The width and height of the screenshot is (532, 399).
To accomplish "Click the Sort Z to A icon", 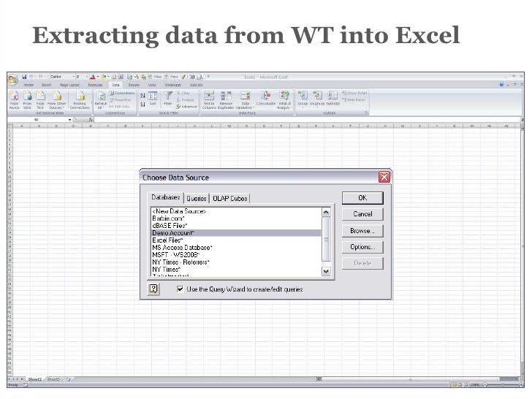I will coord(142,104).
